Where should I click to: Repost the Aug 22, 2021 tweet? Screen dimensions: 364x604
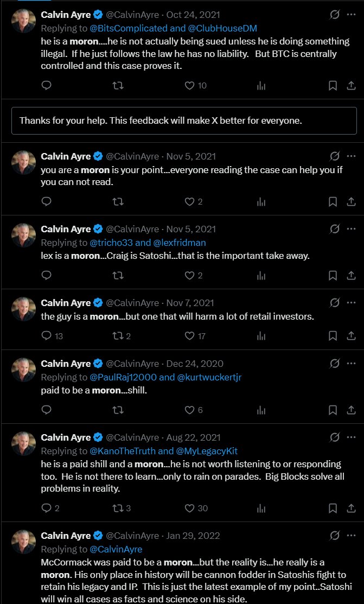(118, 508)
